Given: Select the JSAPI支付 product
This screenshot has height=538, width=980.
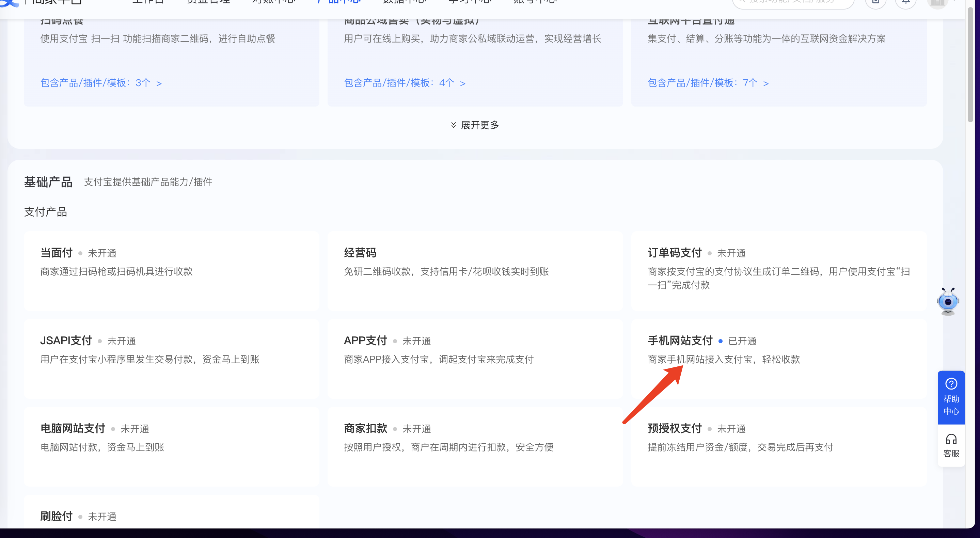Looking at the screenshot, I should pos(171,359).
